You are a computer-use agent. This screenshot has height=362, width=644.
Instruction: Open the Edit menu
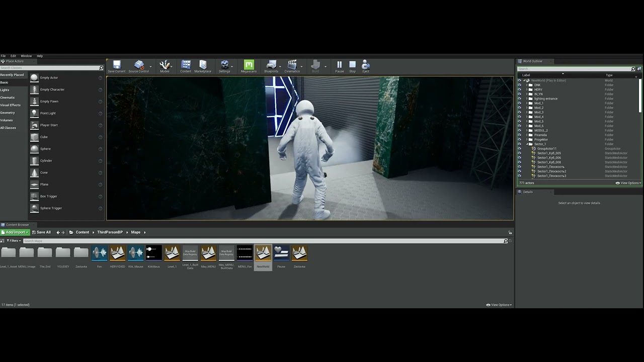pos(13,56)
